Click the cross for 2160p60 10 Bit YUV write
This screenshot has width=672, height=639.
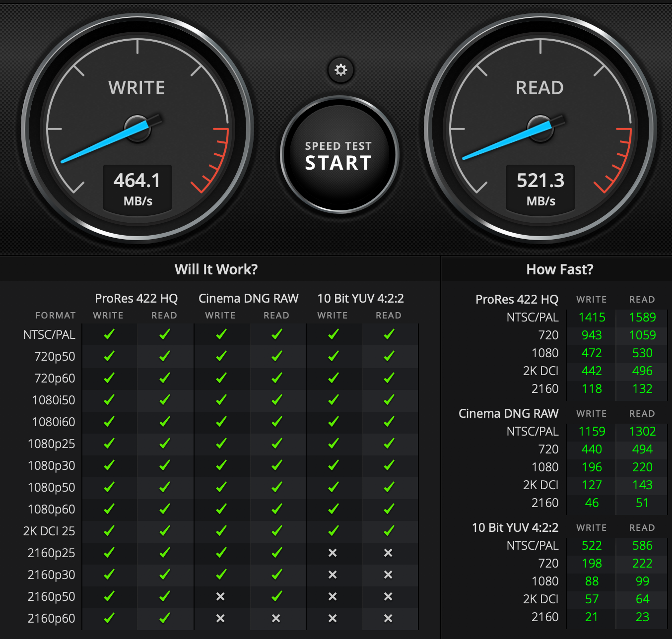[x=333, y=618]
